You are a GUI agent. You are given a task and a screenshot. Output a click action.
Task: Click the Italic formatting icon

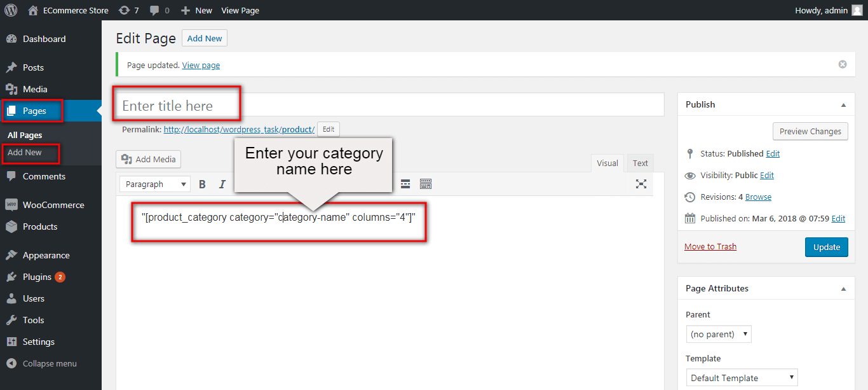(222, 185)
